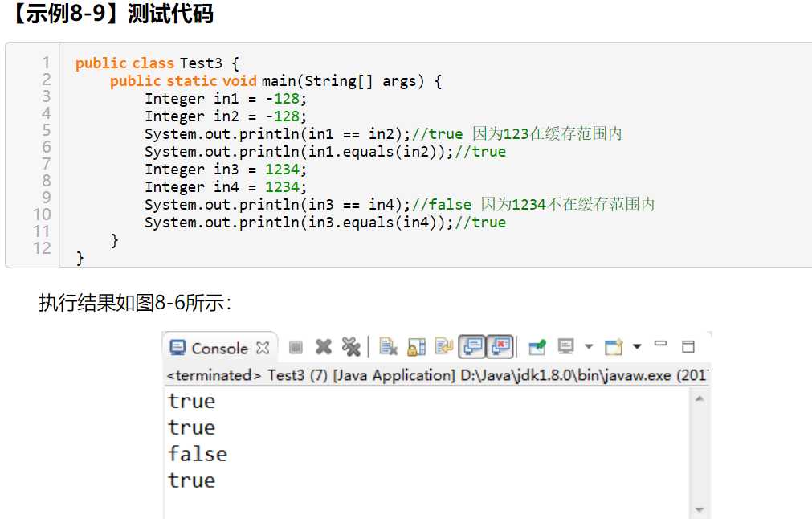Click the Display Selected Console monitor icon
812x519 pixels.
[x=565, y=346]
